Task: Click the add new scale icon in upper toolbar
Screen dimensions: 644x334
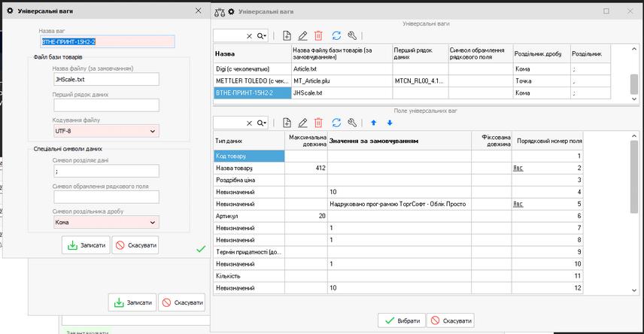Action: pyautogui.click(x=287, y=35)
